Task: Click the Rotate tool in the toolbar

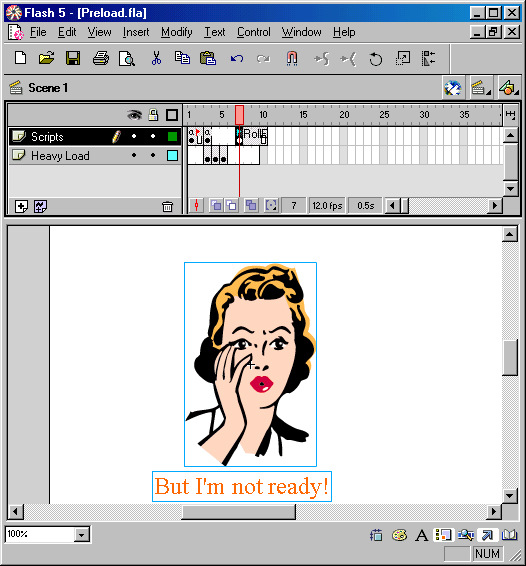Action: pyautogui.click(x=375, y=59)
